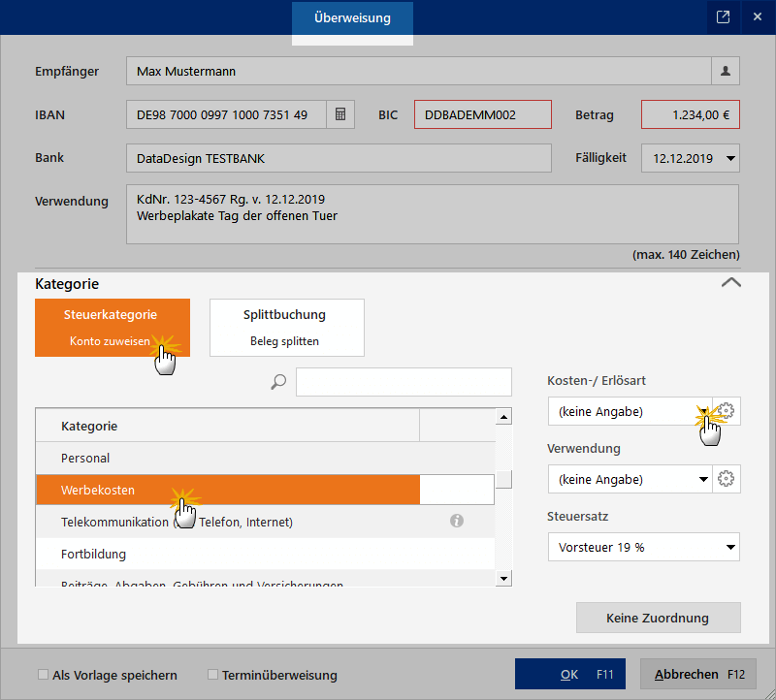Viewport: 776px width, 700px height.
Task: Click Abbrechen F12 button
Action: (698, 674)
